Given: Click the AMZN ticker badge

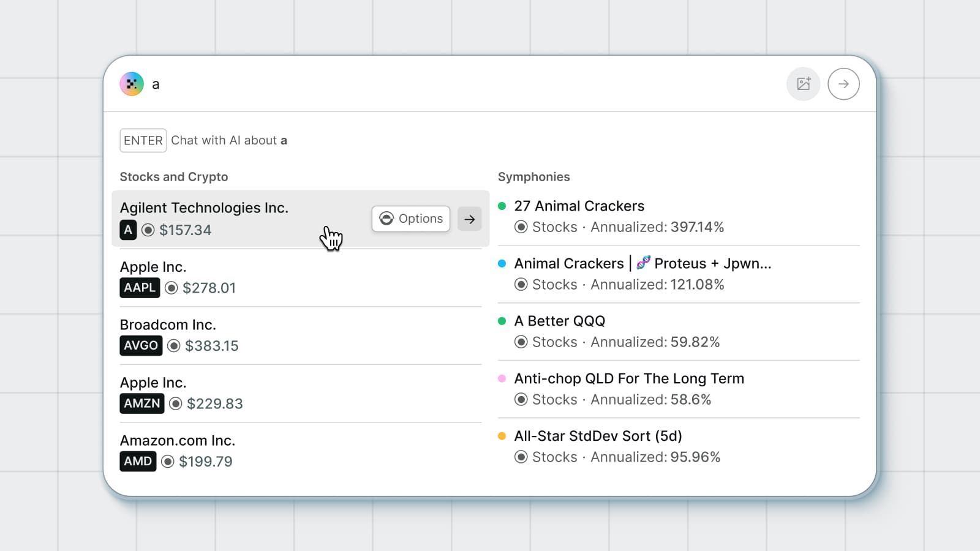Looking at the screenshot, I should (x=141, y=403).
